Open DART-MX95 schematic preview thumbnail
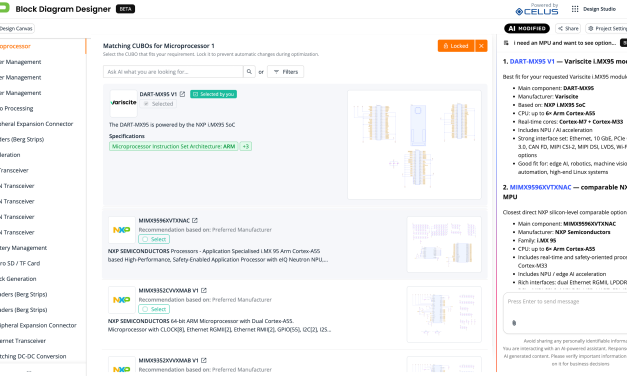627x376 pixels. 414,145
